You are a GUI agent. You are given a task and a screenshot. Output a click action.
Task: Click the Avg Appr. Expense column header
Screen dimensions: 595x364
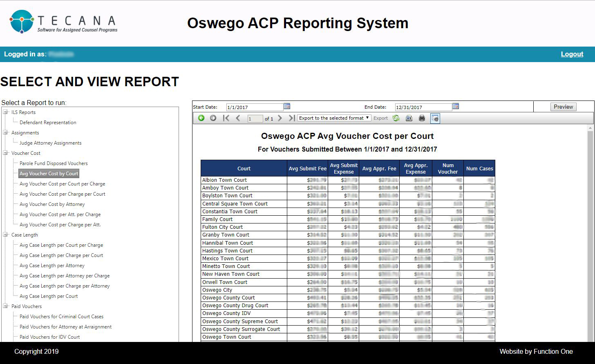416,168
